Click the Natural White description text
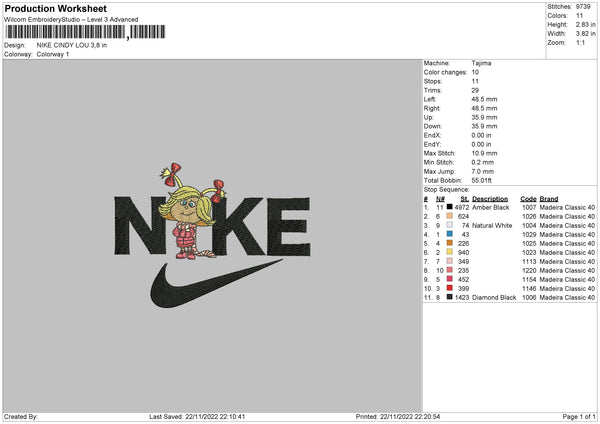This screenshot has height=424, width=600. pyautogui.click(x=492, y=225)
